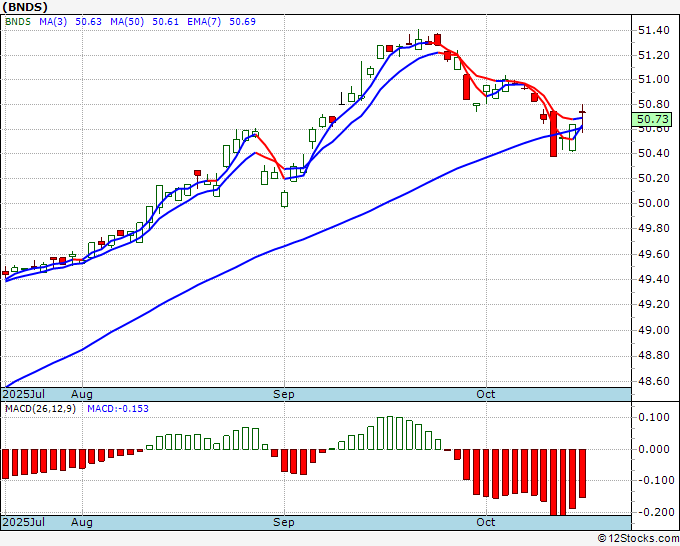
Task: Click 2025Jul on the MACD time axis
Action: [x=24, y=522]
